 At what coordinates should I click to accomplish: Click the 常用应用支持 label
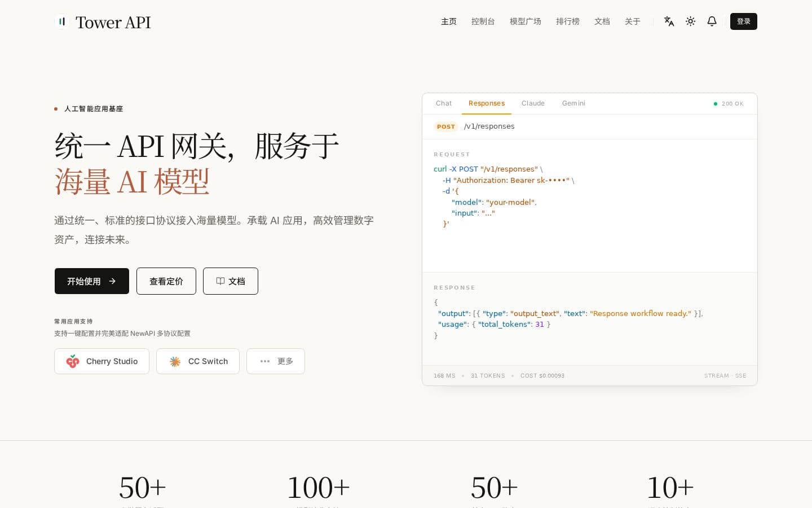tap(73, 321)
